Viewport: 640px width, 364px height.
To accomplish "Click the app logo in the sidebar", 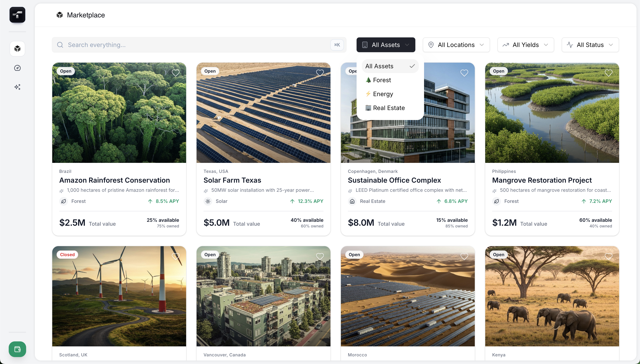I will tap(17, 15).
